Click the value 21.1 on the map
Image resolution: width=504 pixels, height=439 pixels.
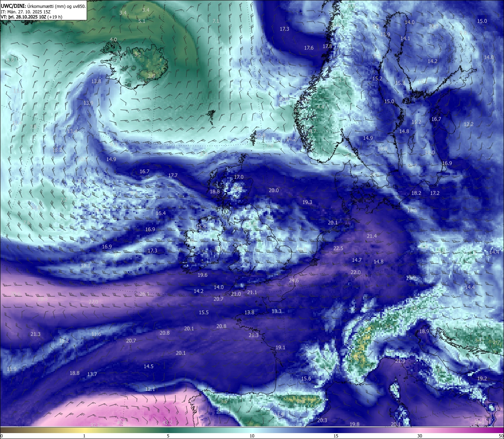(x=252, y=292)
